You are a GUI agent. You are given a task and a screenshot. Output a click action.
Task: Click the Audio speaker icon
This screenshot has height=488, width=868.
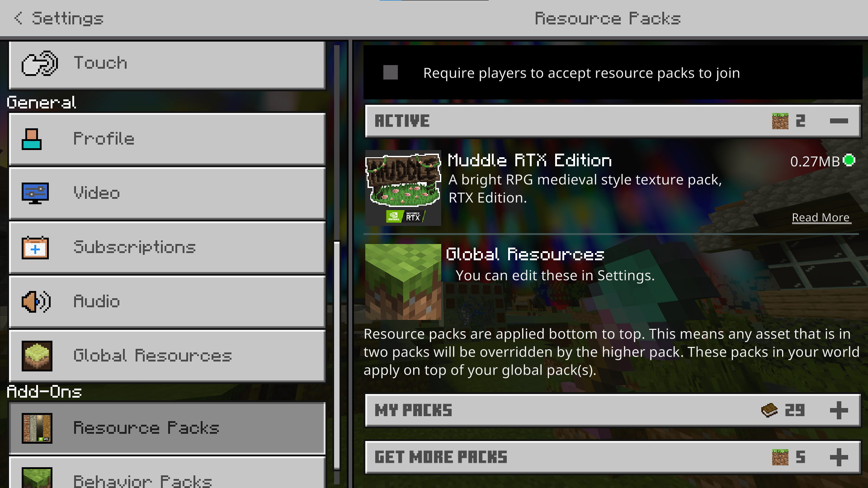pyautogui.click(x=36, y=302)
